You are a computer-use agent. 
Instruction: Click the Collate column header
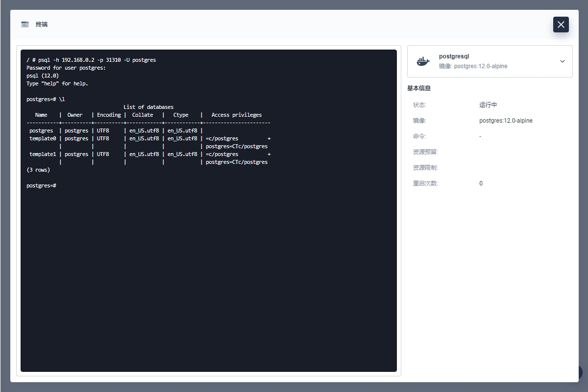(143, 115)
